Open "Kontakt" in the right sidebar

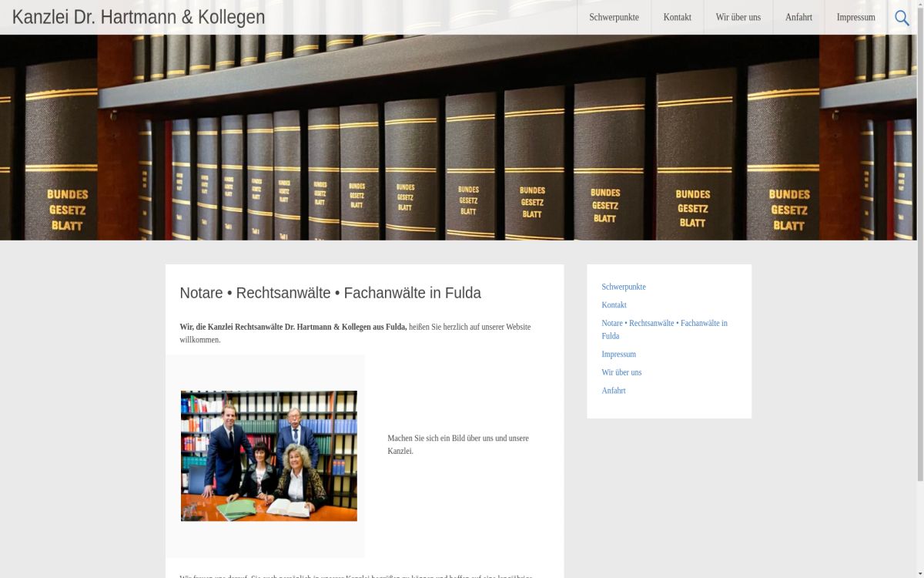[x=614, y=304]
